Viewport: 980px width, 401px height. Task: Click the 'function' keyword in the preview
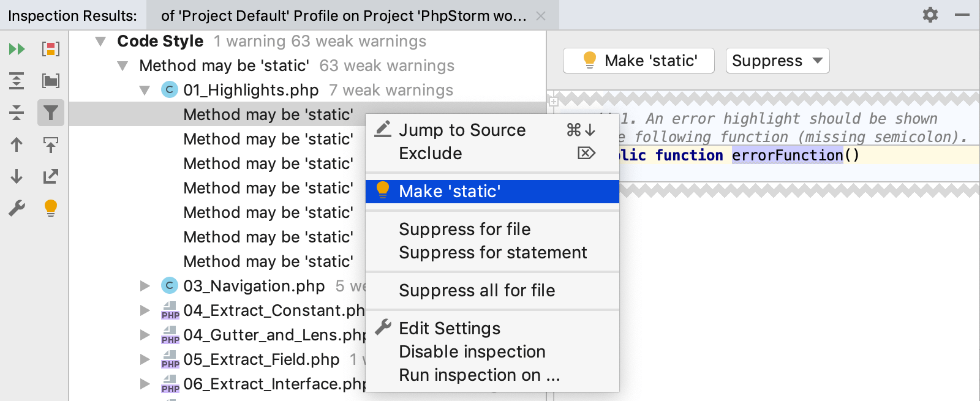click(689, 155)
